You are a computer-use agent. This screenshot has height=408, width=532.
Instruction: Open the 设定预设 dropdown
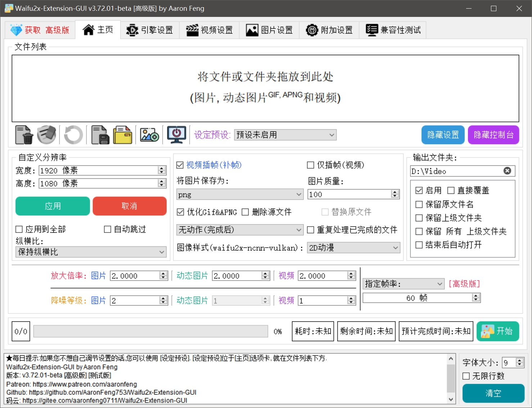(285, 135)
